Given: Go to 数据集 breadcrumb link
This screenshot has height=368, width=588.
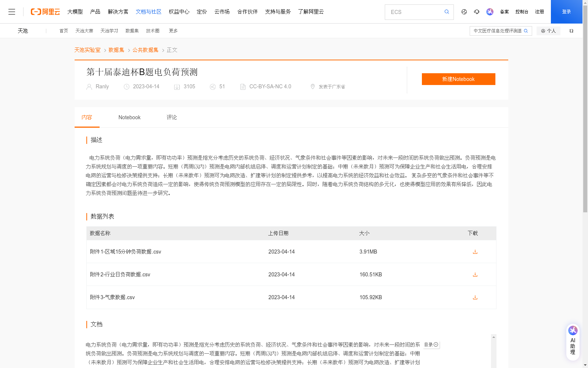Looking at the screenshot, I should tap(116, 50).
